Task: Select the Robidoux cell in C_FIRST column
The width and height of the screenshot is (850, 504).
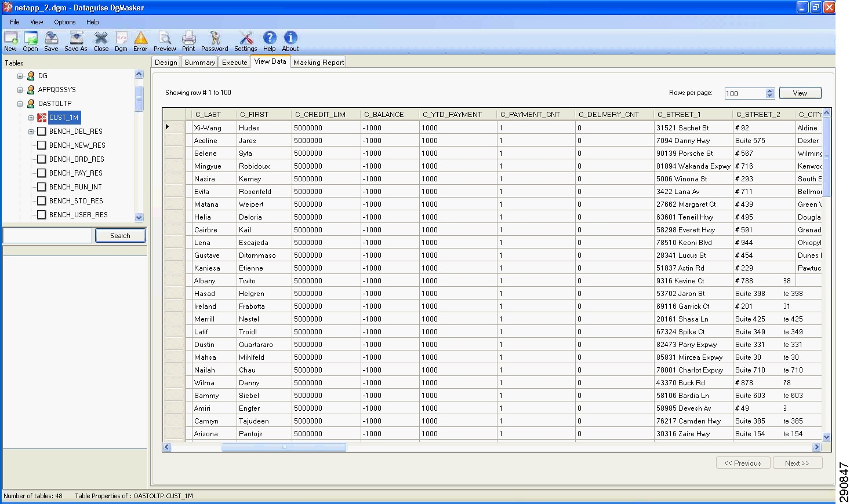Action: 264,166
